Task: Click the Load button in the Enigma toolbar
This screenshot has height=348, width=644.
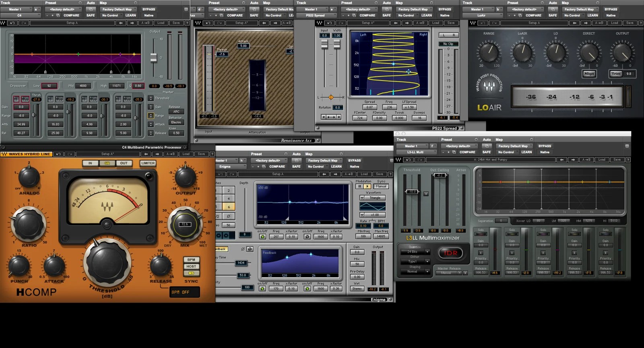Action: click(364, 174)
